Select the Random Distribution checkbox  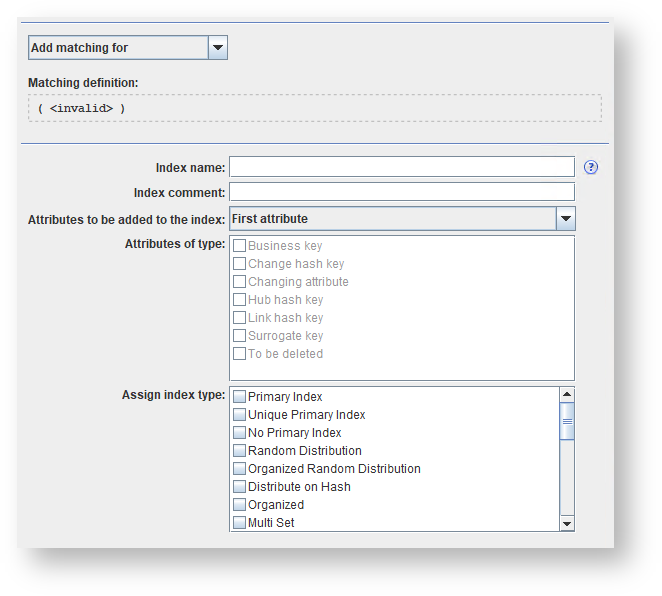point(240,451)
